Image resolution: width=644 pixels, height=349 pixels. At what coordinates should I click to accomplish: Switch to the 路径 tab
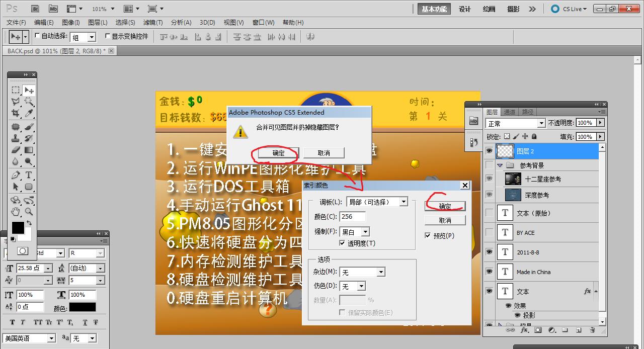point(527,112)
